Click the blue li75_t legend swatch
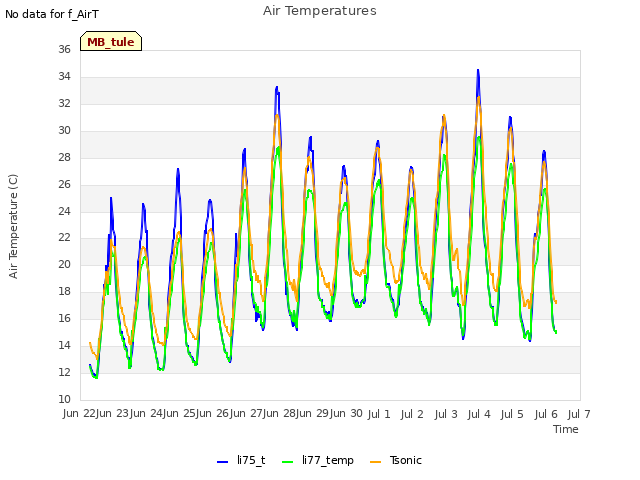 [x=222, y=462]
